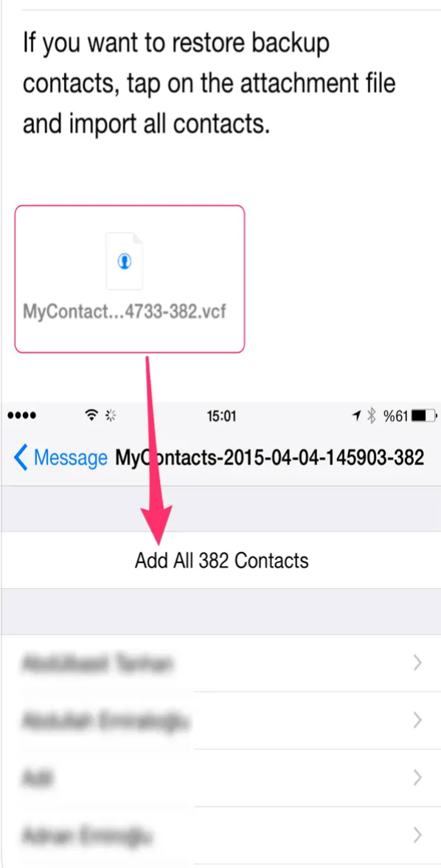Tap the %61 battery percentage text
Screen dimensions: 441x868
[396, 416]
